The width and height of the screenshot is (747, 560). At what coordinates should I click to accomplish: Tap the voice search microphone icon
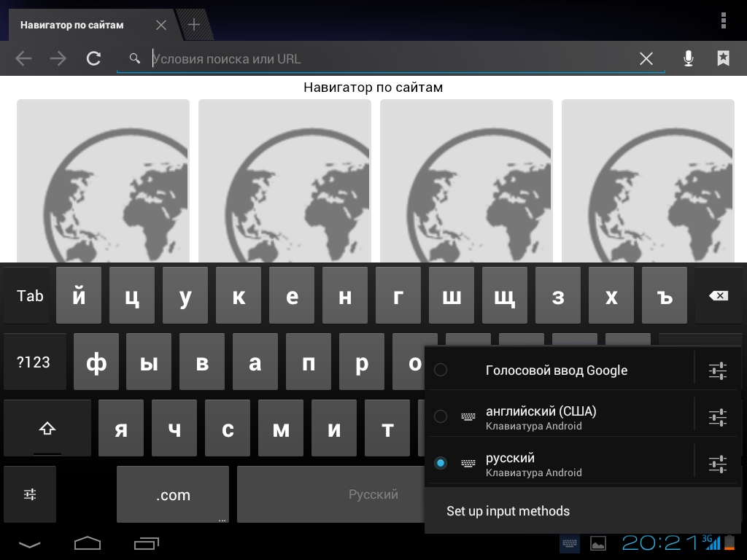coord(688,58)
